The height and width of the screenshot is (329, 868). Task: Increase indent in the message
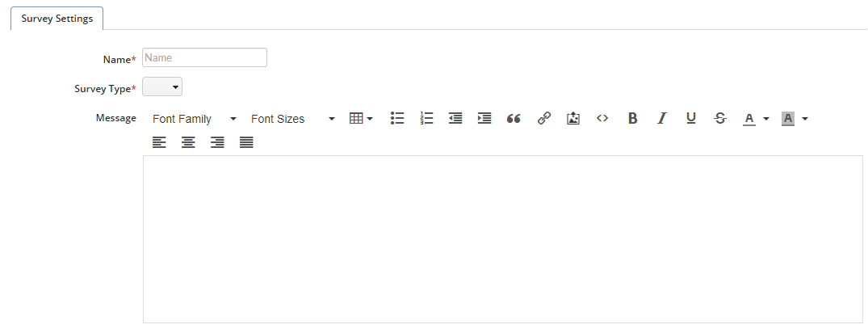484,119
